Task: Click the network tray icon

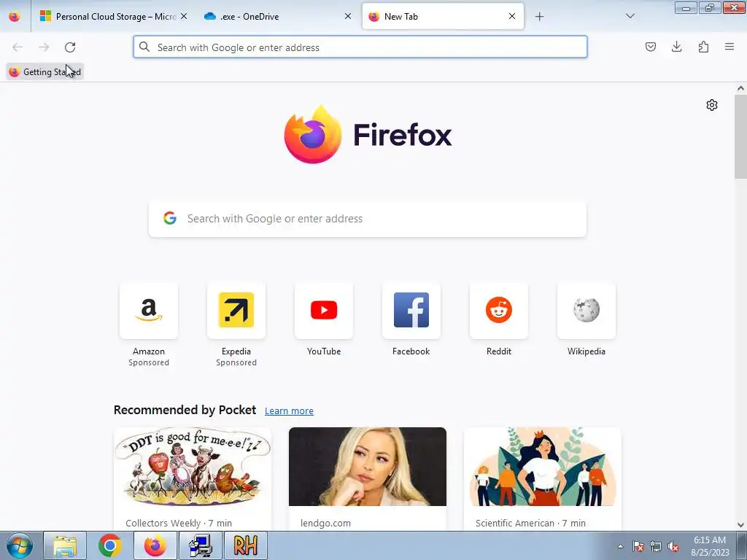Action: tap(656, 546)
